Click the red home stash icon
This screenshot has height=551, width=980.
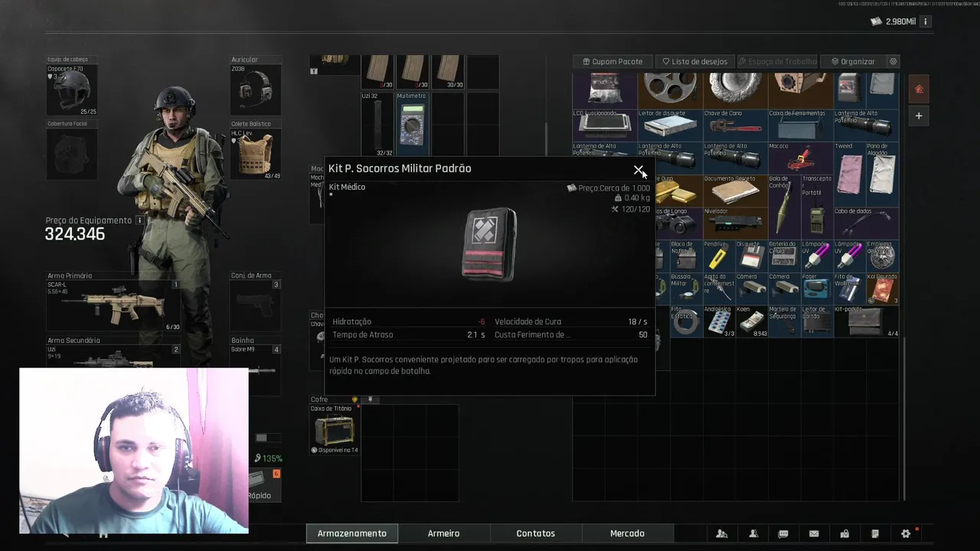[919, 90]
